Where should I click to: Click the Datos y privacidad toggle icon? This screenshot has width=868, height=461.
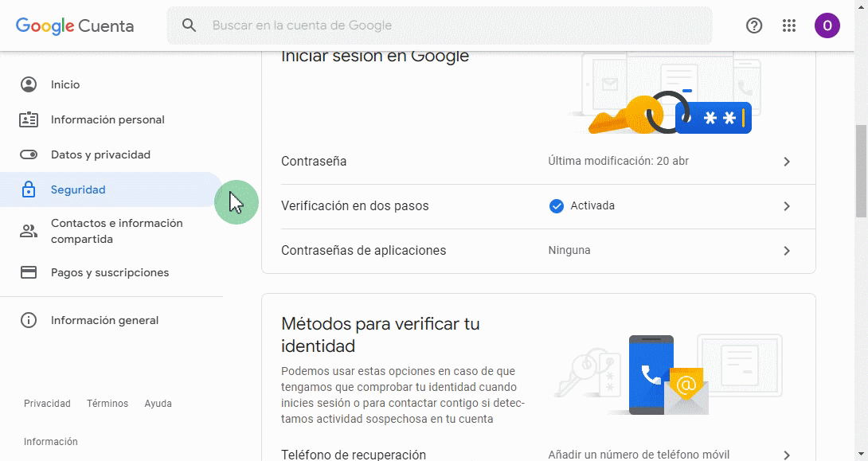[x=29, y=154]
